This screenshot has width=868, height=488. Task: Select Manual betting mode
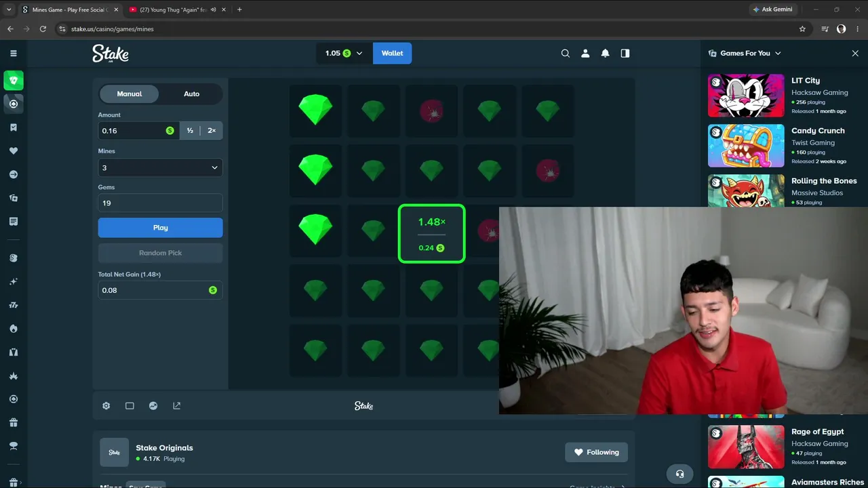click(x=130, y=94)
